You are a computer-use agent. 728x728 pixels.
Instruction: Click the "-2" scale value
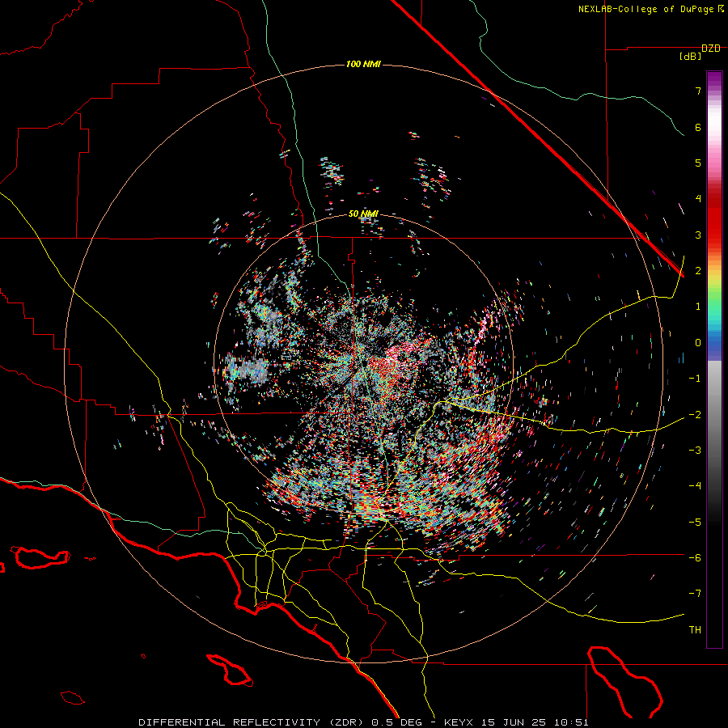[695, 415]
